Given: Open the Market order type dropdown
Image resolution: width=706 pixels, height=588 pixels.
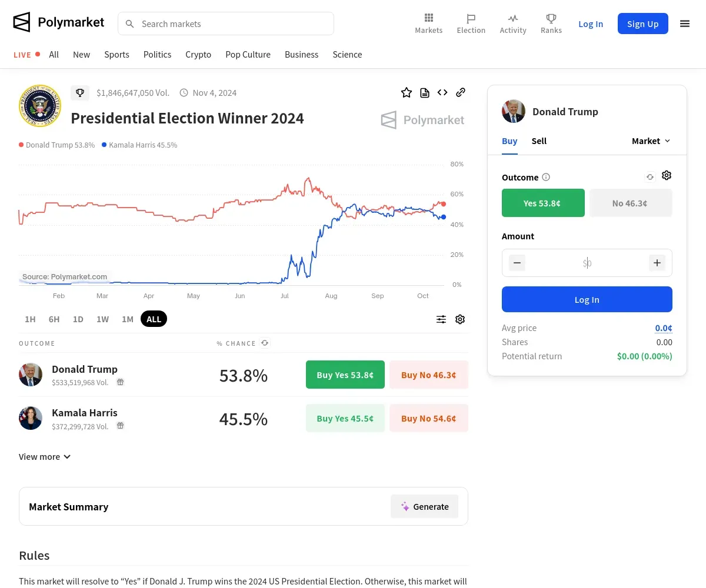Looking at the screenshot, I should point(651,141).
